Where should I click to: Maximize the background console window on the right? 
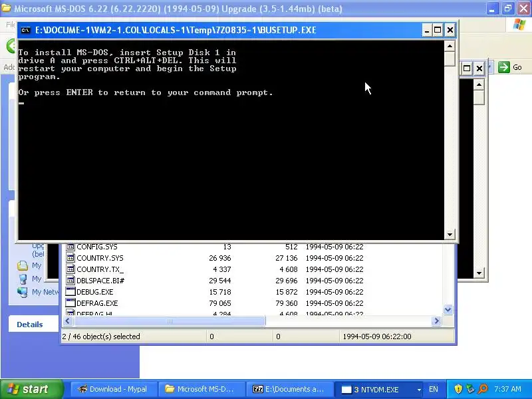[467, 68]
